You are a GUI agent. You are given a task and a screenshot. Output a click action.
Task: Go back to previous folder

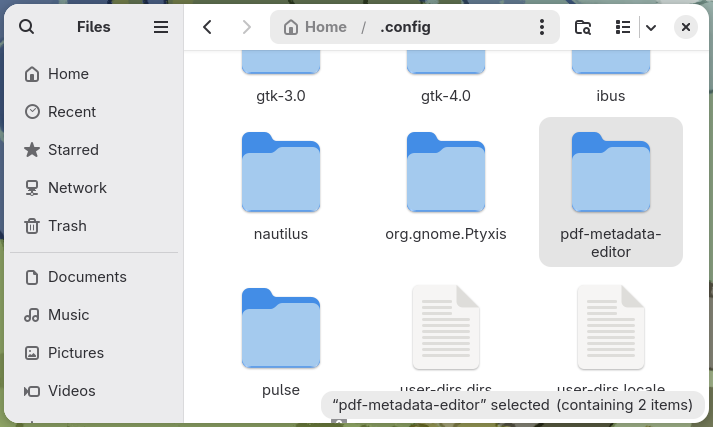[x=207, y=27]
